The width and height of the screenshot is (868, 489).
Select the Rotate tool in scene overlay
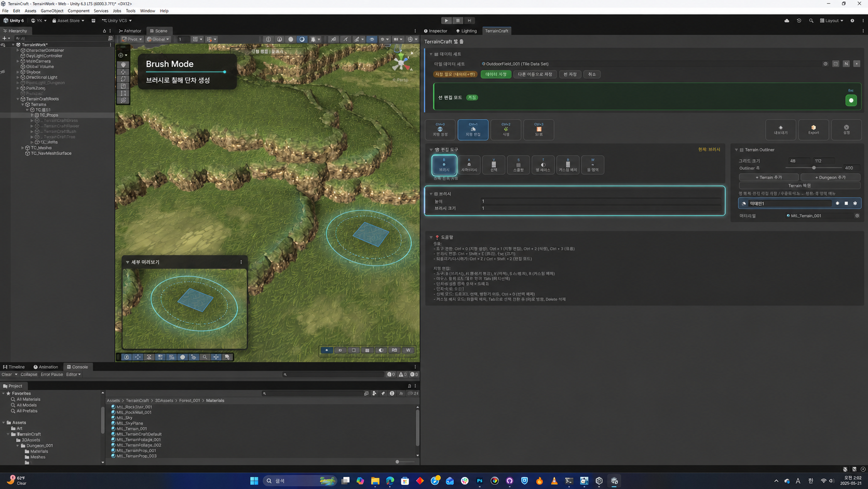click(123, 79)
